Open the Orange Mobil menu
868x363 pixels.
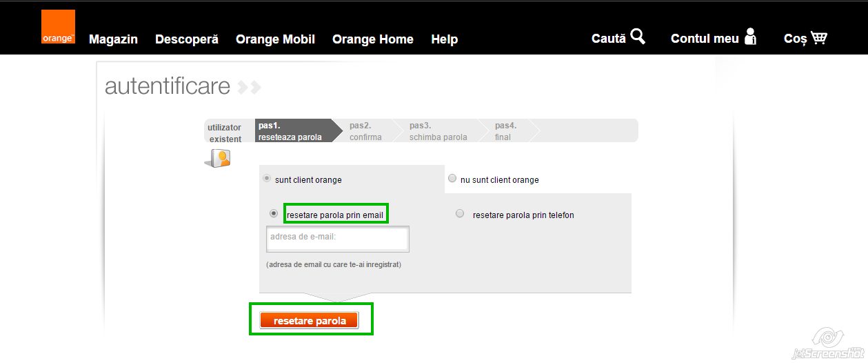(275, 39)
